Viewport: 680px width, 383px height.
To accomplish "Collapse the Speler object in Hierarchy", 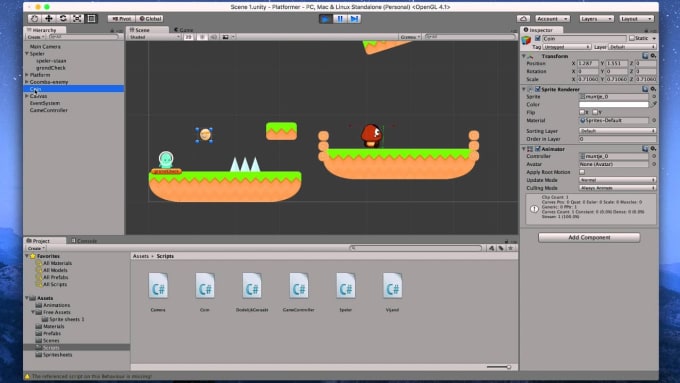I will (27, 54).
